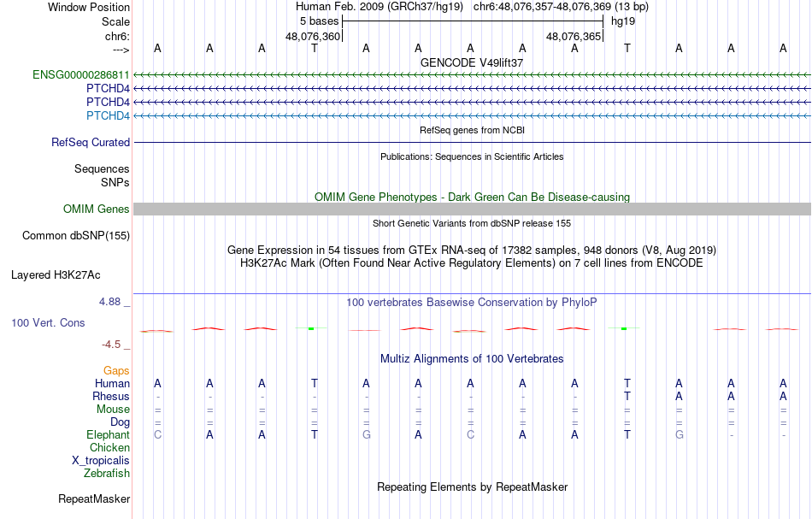Click the Mouse species label
Viewport: 812px width, 519px height.
point(113,410)
